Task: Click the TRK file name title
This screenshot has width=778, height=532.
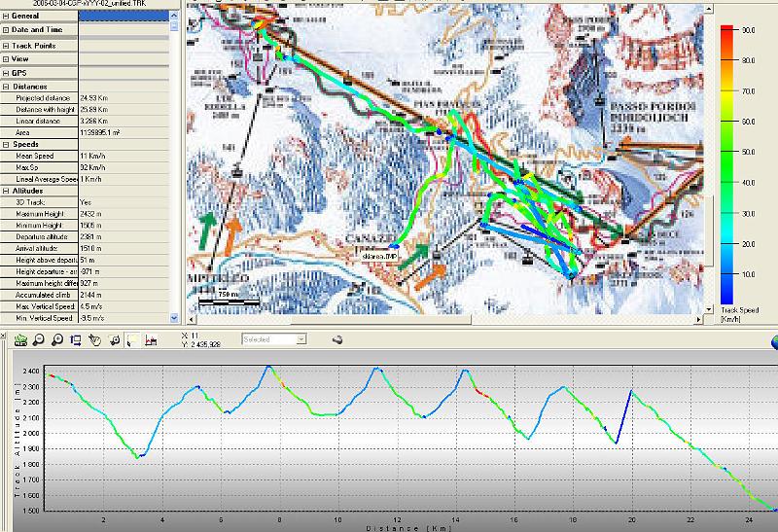Action: [89, 3]
